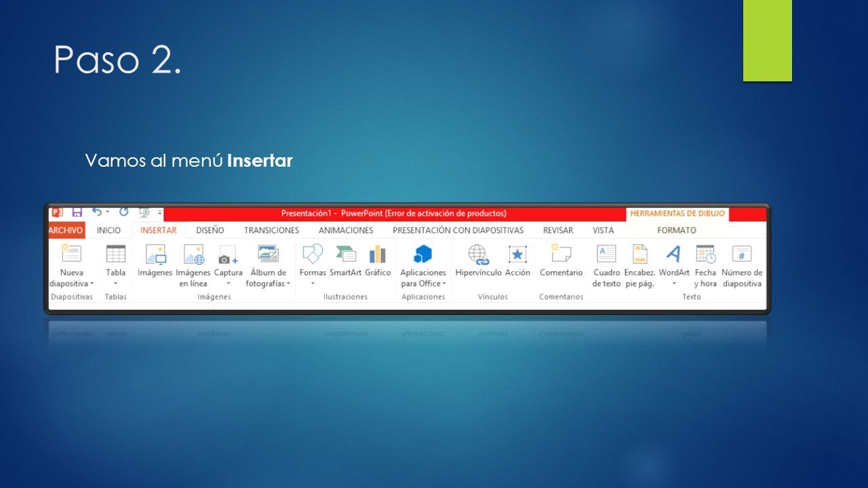Viewport: 868px width, 488px height.
Task: Open Customize Quick Access Toolbar arrow
Action: tap(160, 213)
